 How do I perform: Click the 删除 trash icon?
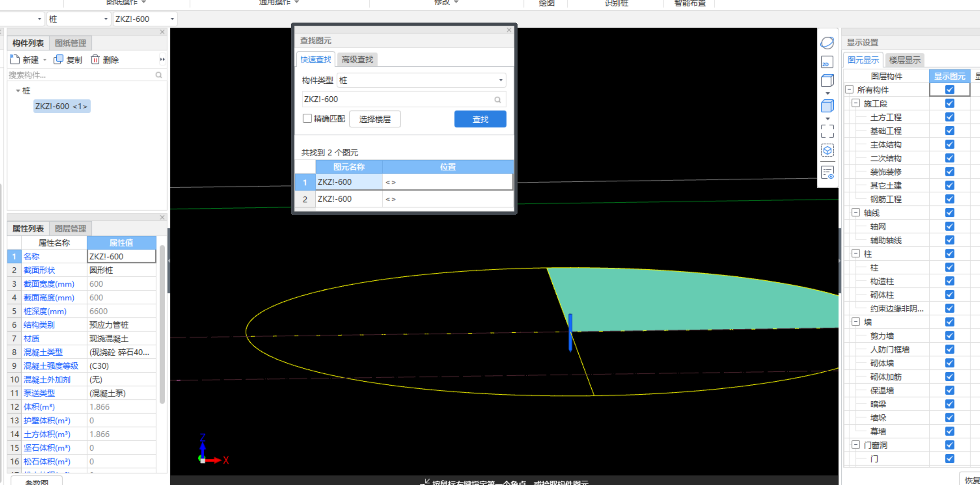pyautogui.click(x=95, y=59)
